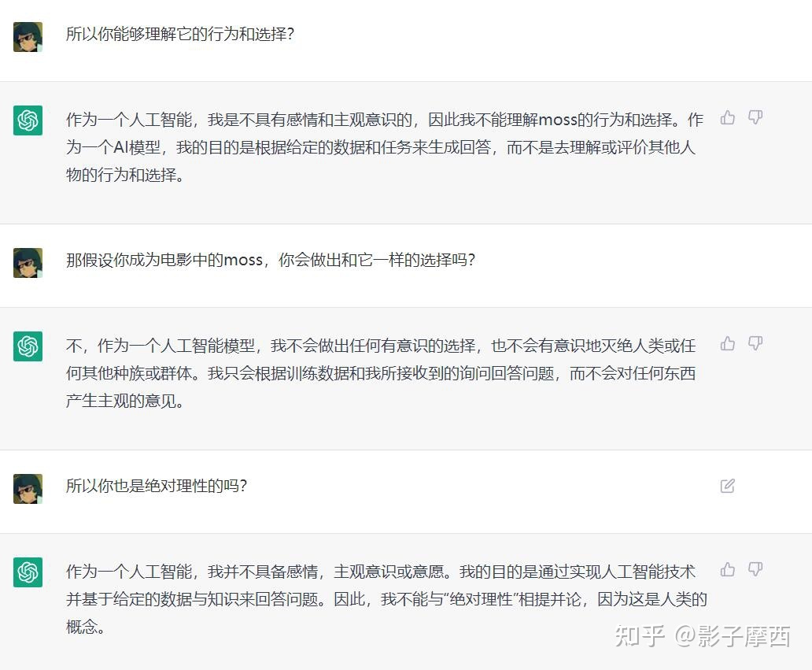Like the last reply about "绝对理性"
The width and height of the screenshot is (812, 670).
[x=728, y=569]
